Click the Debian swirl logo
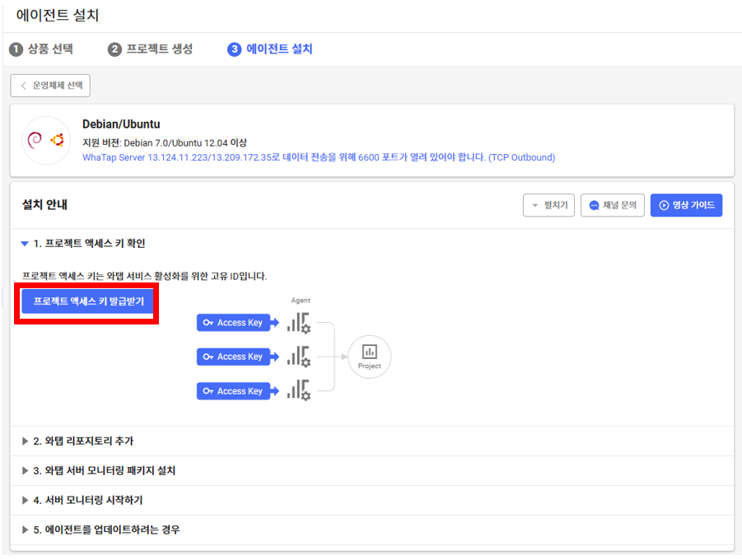The image size is (742, 560). pyautogui.click(x=35, y=140)
